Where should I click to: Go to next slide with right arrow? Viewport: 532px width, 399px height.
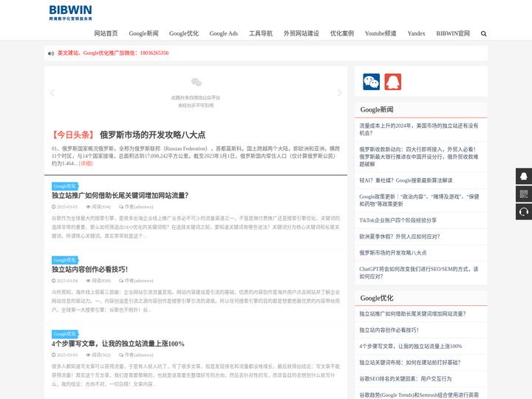pyautogui.click(x=339, y=93)
